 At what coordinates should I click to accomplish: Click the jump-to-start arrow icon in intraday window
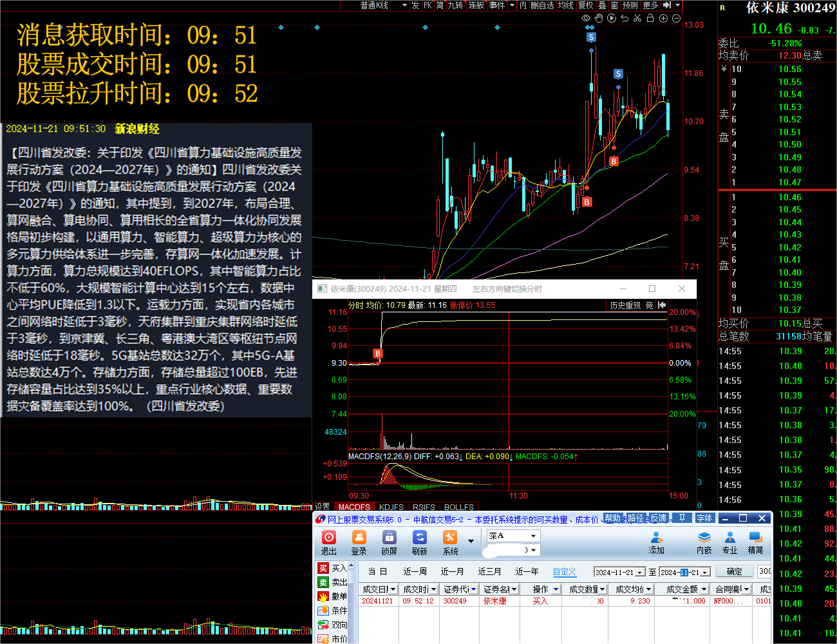pyautogui.click(x=662, y=305)
